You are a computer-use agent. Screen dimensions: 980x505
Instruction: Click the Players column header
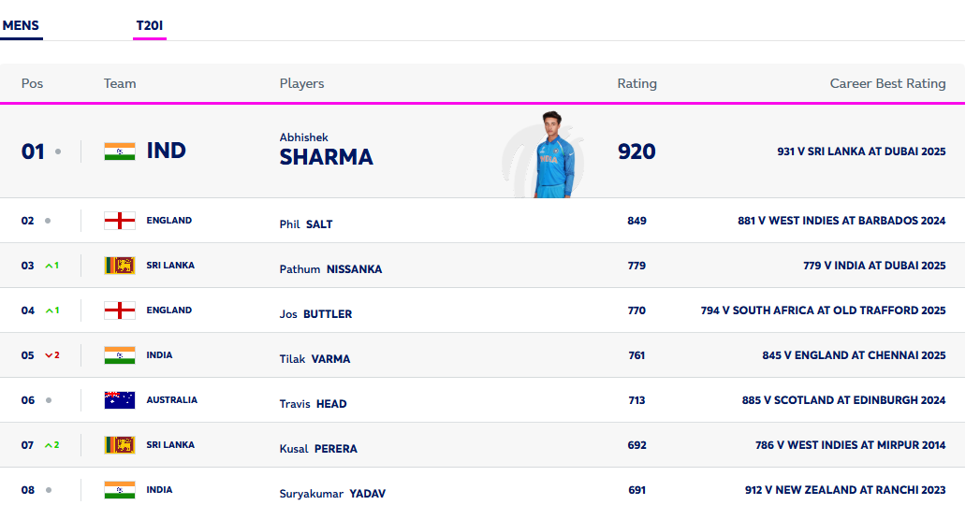301,83
